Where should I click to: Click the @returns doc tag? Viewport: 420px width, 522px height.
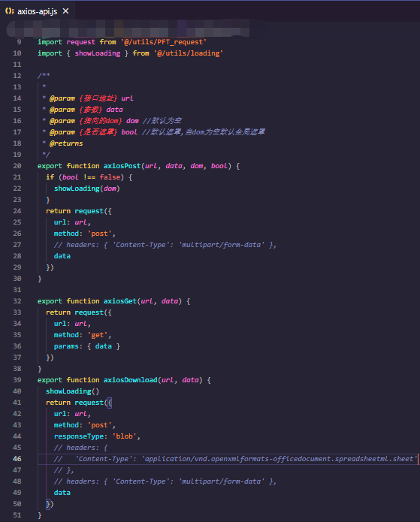[66, 143]
